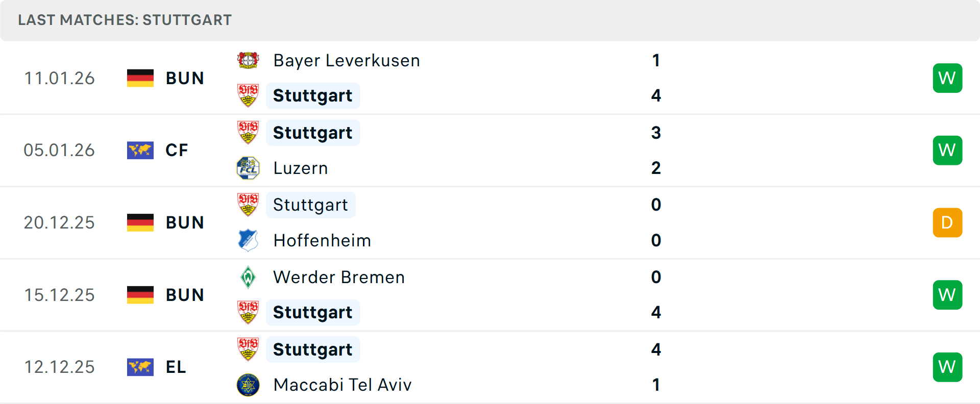Image resolution: width=980 pixels, height=404 pixels.
Task: Click world map flag next to CF
Action: coord(140,150)
